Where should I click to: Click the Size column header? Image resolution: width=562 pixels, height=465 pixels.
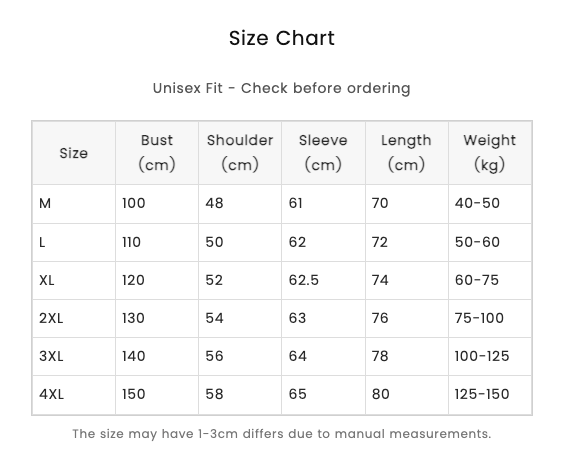point(74,153)
